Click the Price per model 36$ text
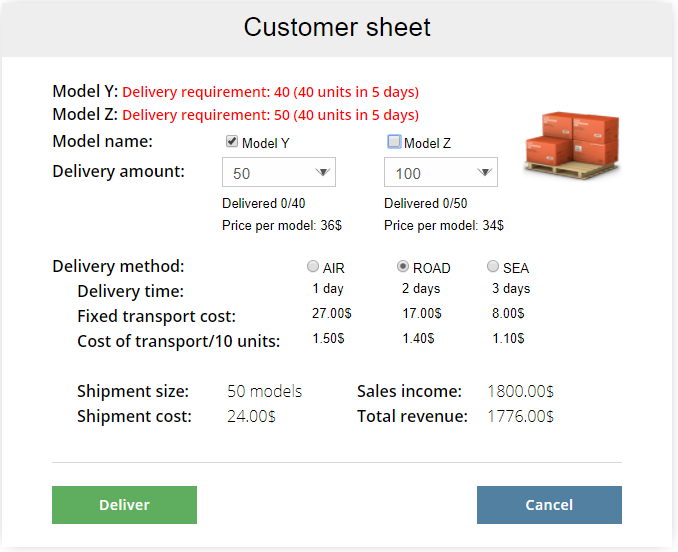678x552 pixels. pos(281,226)
